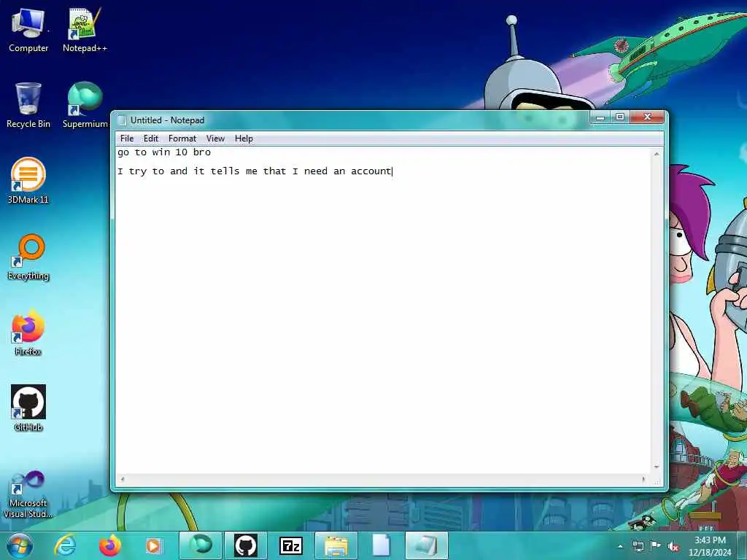
Task: Launch Internet Explorer from the taskbar
Action: tap(65, 545)
